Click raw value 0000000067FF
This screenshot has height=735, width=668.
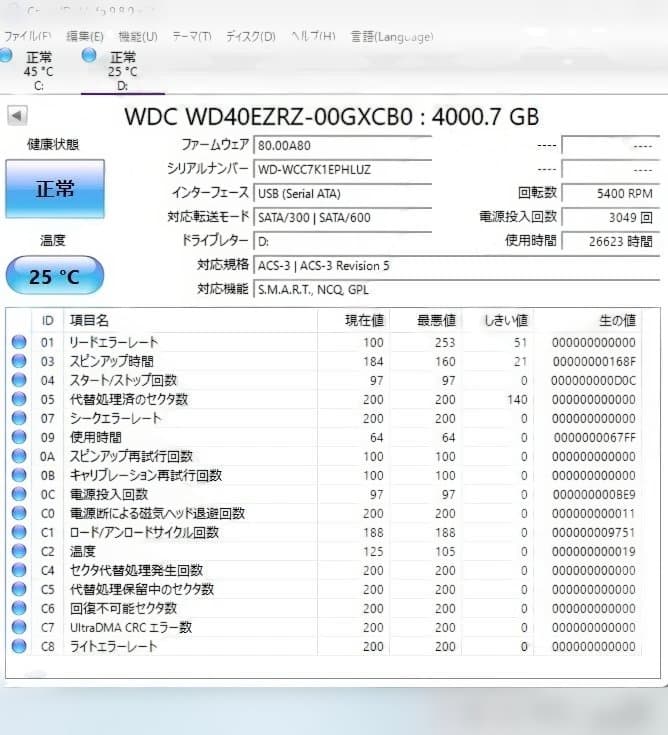coord(594,437)
